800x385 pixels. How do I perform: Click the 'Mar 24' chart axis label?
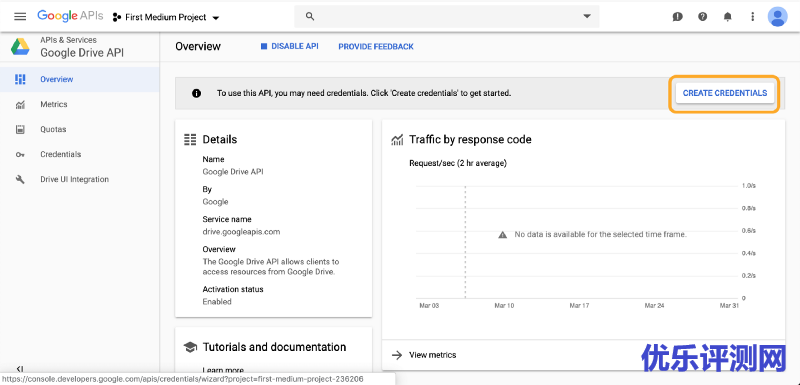654,306
